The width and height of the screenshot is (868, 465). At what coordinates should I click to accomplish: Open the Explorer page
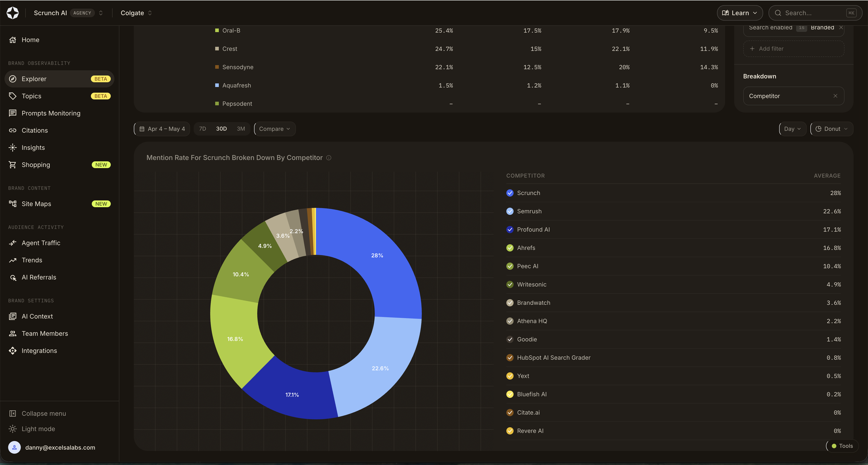point(59,79)
